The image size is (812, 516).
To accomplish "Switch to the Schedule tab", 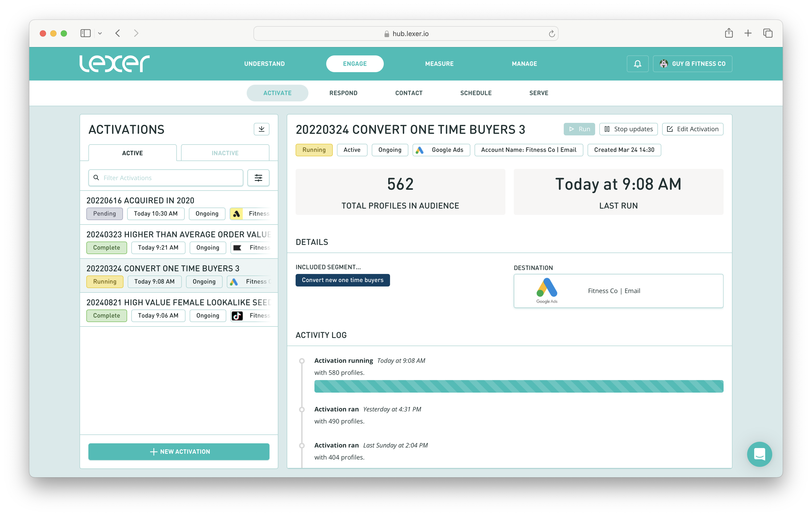I will coord(476,93).
